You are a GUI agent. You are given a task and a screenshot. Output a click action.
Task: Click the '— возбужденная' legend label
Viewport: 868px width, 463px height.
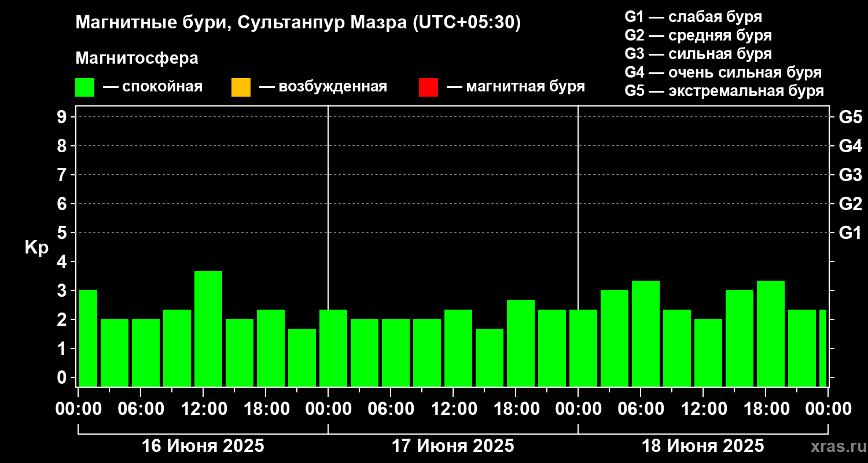323,87
